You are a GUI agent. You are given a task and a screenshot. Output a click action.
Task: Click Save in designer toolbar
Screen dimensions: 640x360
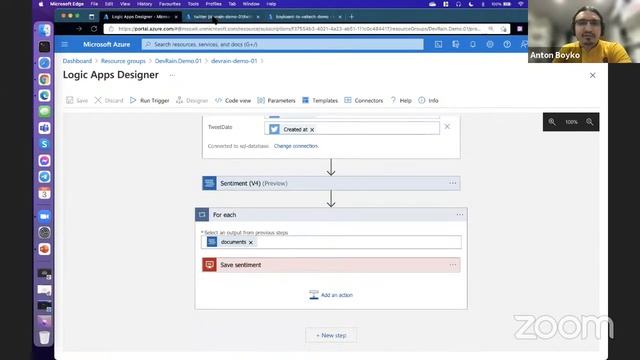77,100
